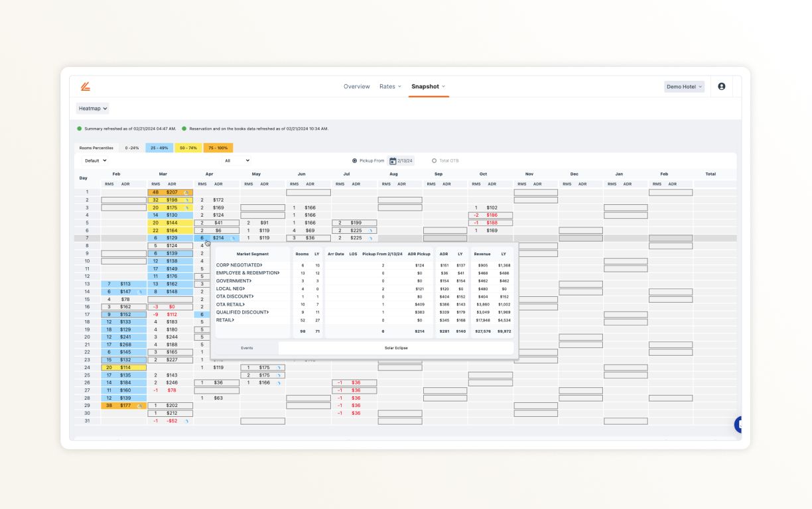812x509 pixels.
Task: Open the Heatmap view dropdown
Action: 92,108
